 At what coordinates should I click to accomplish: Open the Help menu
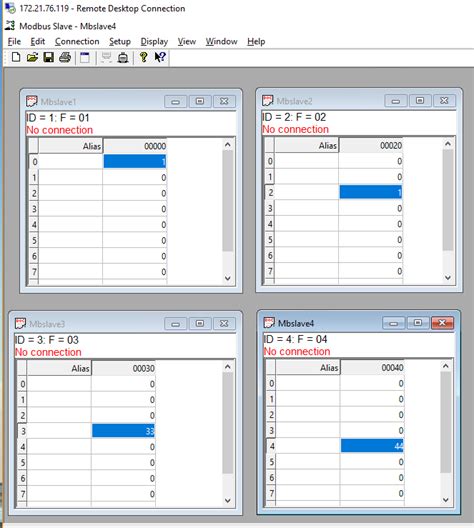tap(256, 41)
